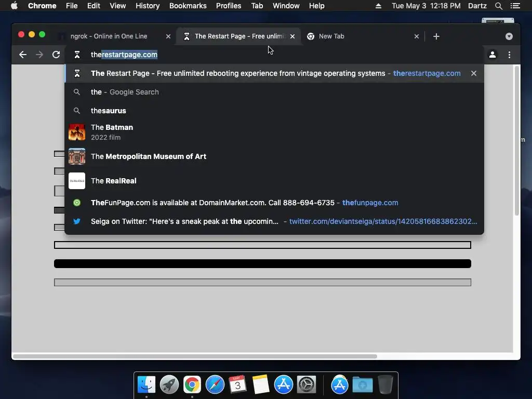Open Launchpad from the Dock
Image resolution: width=532 pixels, height=399 pixels.
[169, 385]
